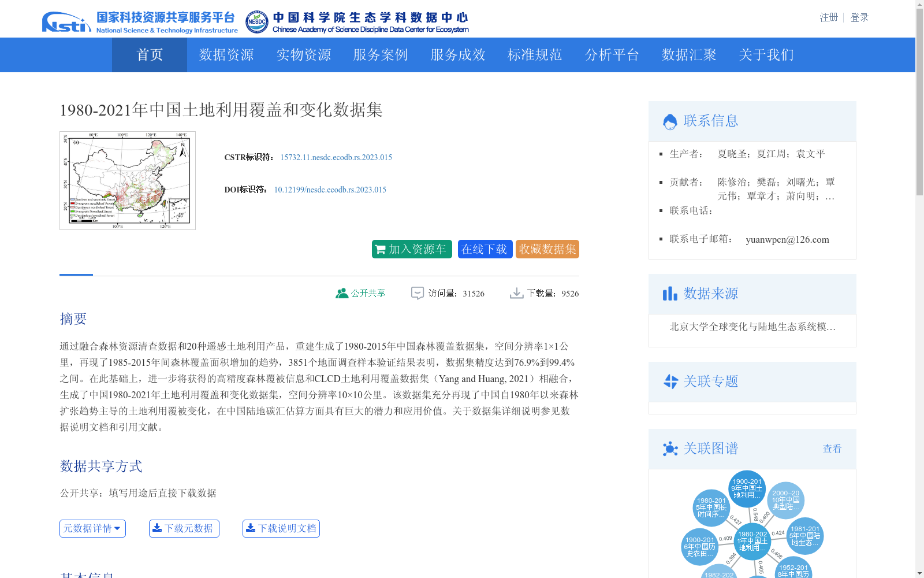Open the 关于我们 menu
924x578 pixels.
[766, 55]
